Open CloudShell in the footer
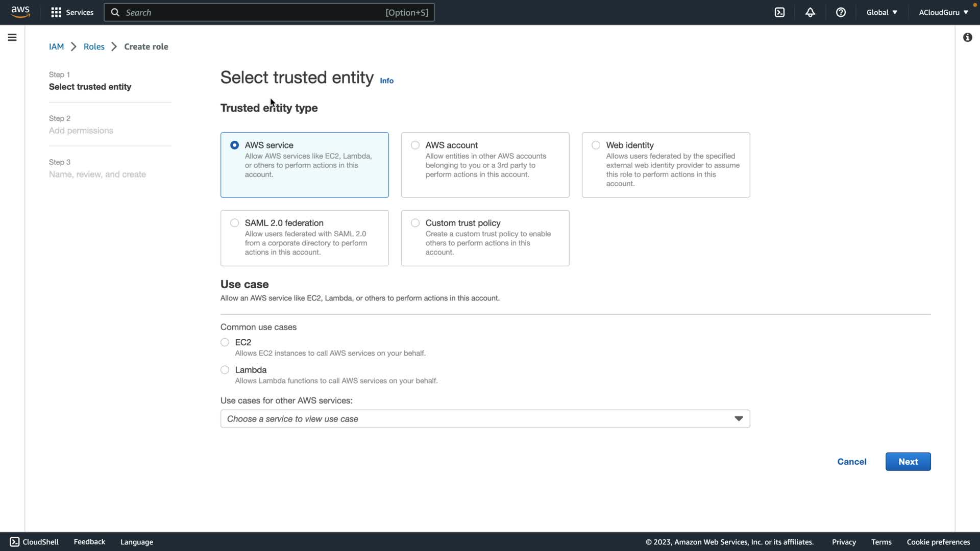980x551 pixels. (x=34, y=542)
